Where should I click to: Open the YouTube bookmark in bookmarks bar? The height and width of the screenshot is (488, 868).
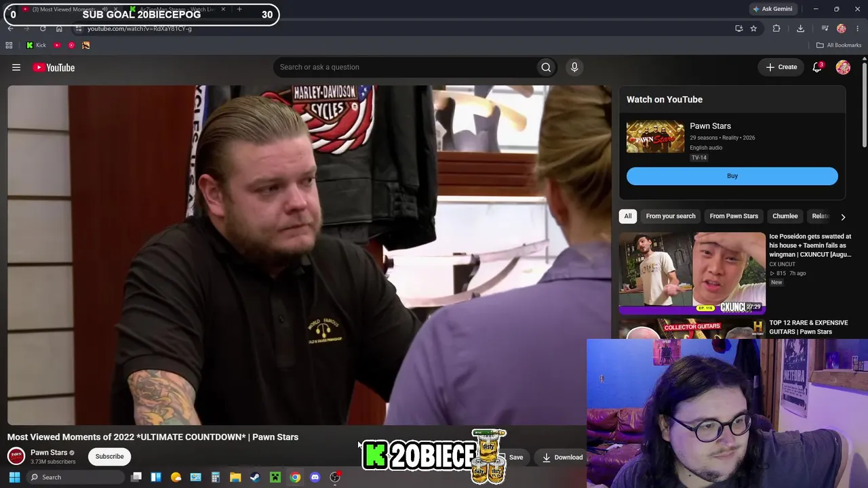57,45
